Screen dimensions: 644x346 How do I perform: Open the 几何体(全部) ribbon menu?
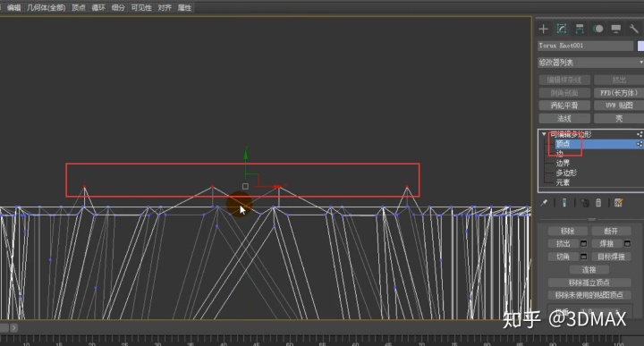pyautogui.click(x=46, y=7)
